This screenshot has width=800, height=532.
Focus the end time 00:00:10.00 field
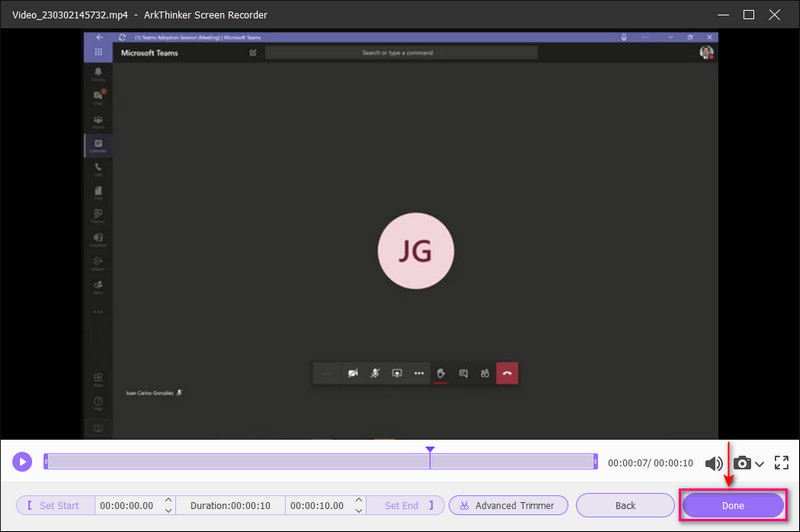(x=317, y=505)
